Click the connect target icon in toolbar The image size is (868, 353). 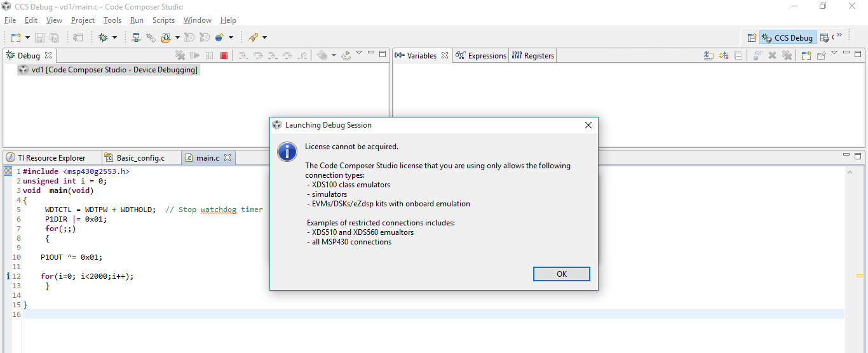[136, 38]
